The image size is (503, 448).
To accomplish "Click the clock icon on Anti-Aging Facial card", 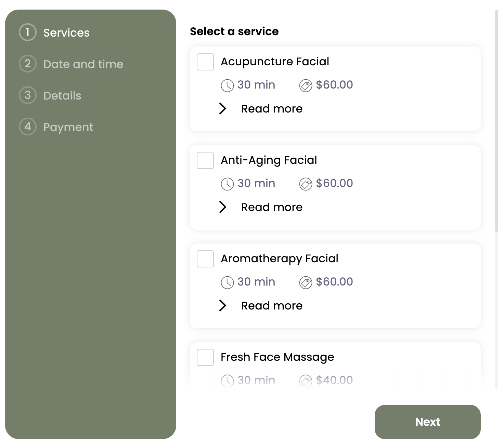I will [x=227, y=184].
